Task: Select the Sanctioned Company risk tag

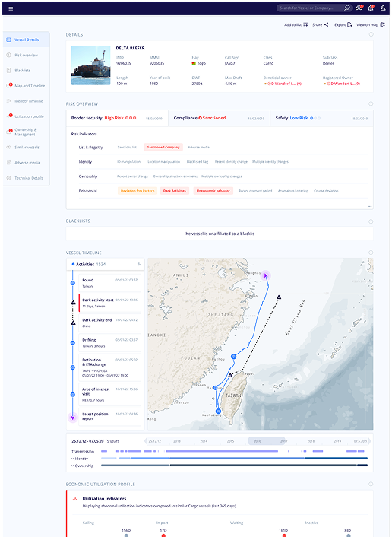Action: click(163, 148)
